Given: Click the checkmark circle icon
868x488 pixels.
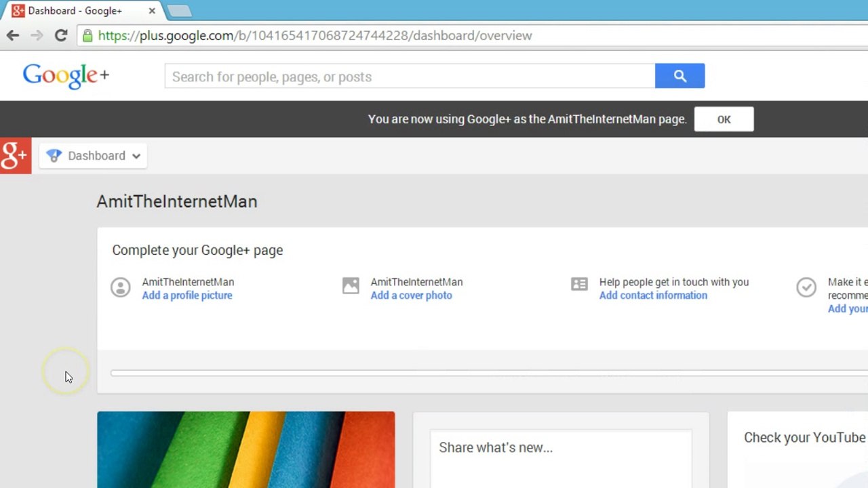Looking at the screenshot, I should (x=806, y=287).
